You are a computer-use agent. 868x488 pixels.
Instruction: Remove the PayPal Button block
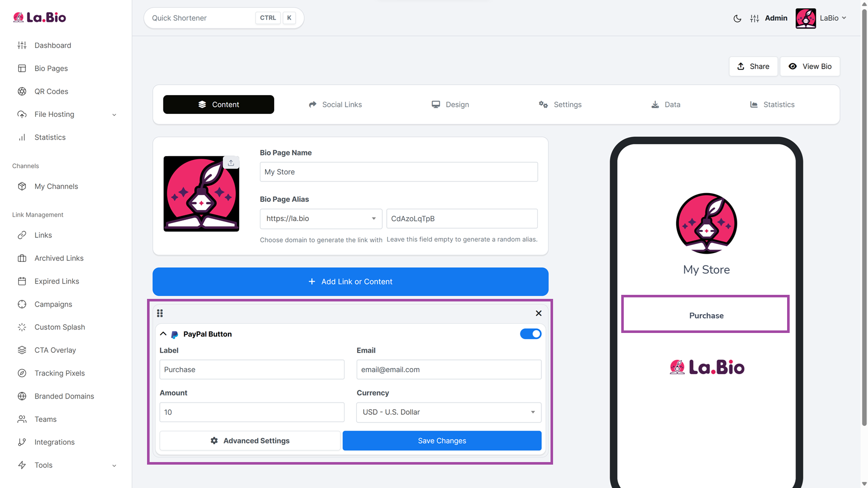click(538, 313)
